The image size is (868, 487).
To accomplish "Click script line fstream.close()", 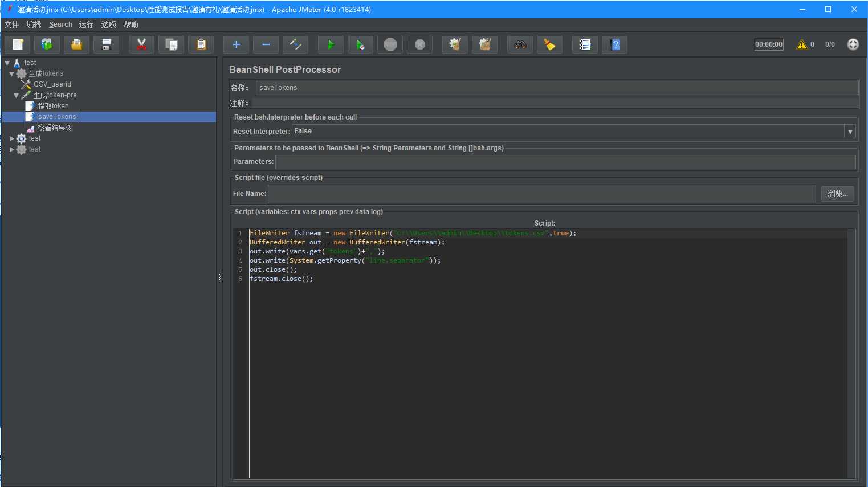I will click(281, 279).
